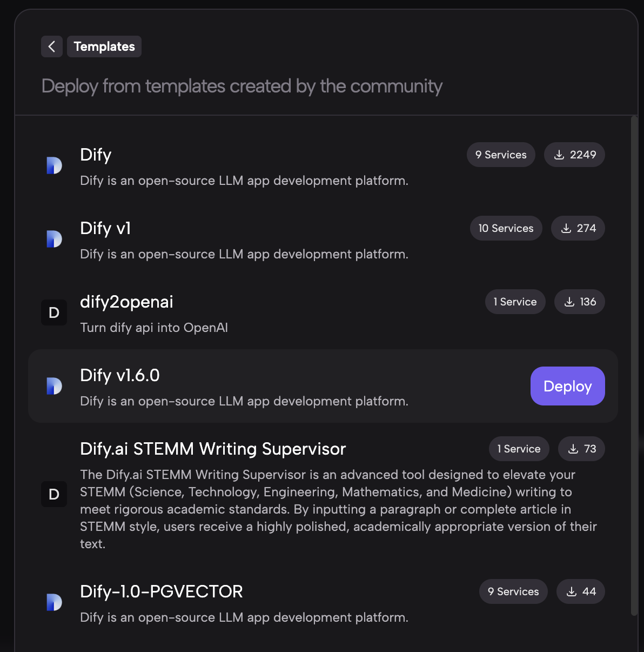
Task: Click the Dify v1 logo icon
Action: coord(54,239)
